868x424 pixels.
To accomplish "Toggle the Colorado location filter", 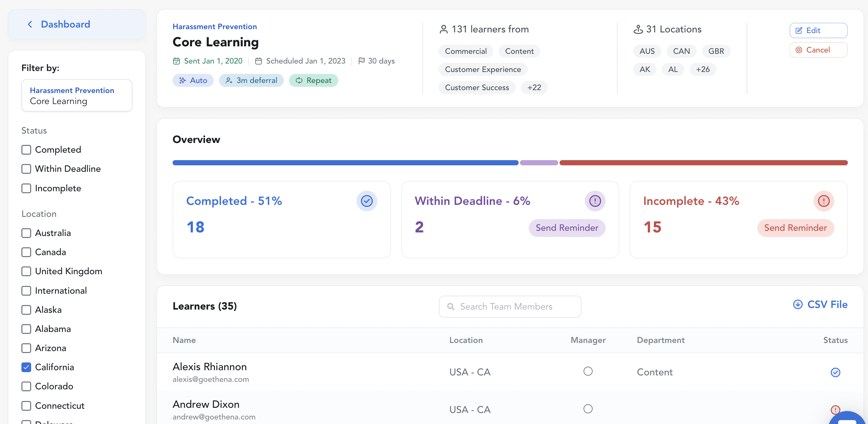I will (x=26, y=386).
